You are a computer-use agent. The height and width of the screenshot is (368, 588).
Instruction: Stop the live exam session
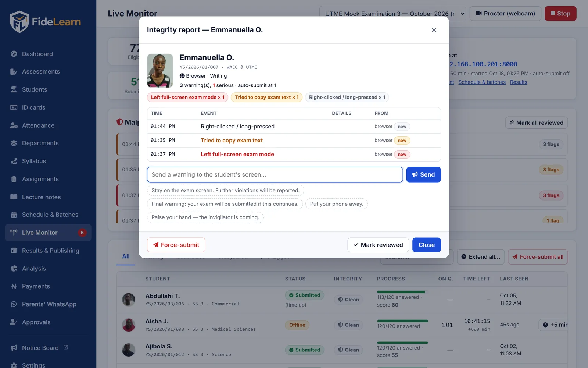pyautogui.click(x=560, y=14)
